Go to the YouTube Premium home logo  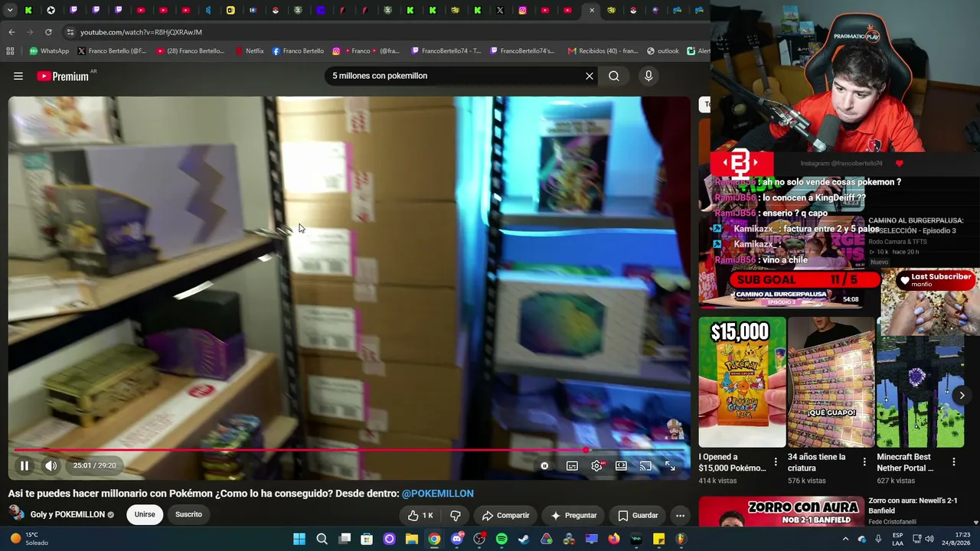[x=64, y=76]
